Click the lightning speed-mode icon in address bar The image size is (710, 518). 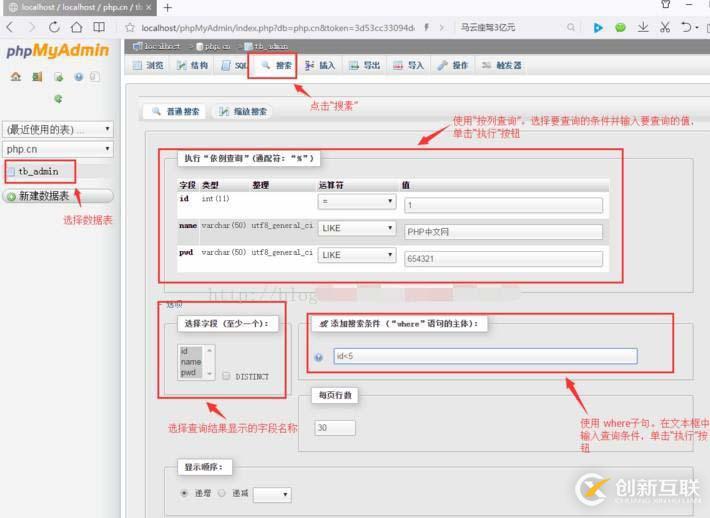click(426, 27)
